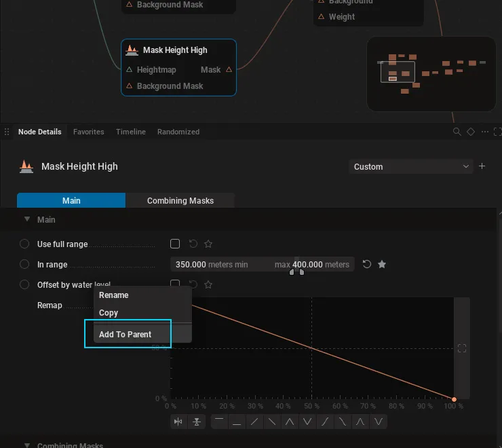Collapse the Combining Masks section at bottom
Image resolution: width=502 pixels, height=448 pixels.
(27, 445)
